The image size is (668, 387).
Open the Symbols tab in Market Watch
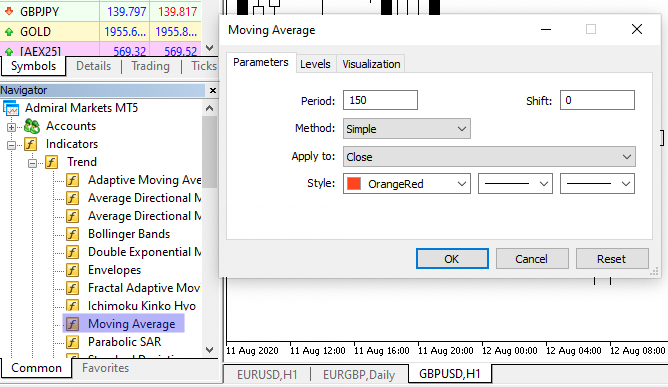tap(33, 66)
